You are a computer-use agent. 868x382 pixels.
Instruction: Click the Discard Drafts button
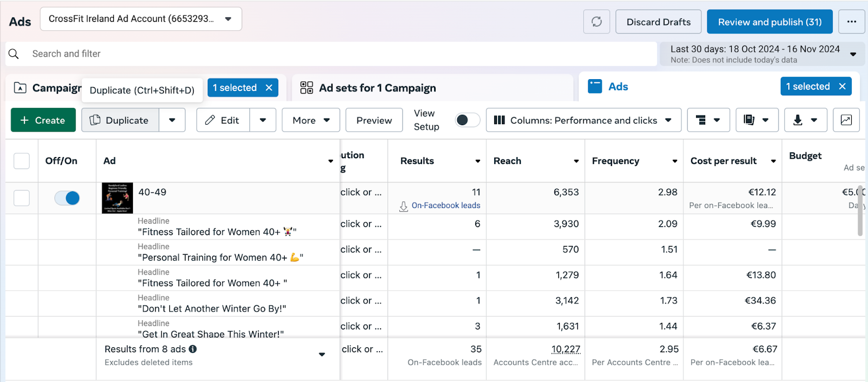click(659, 22)
